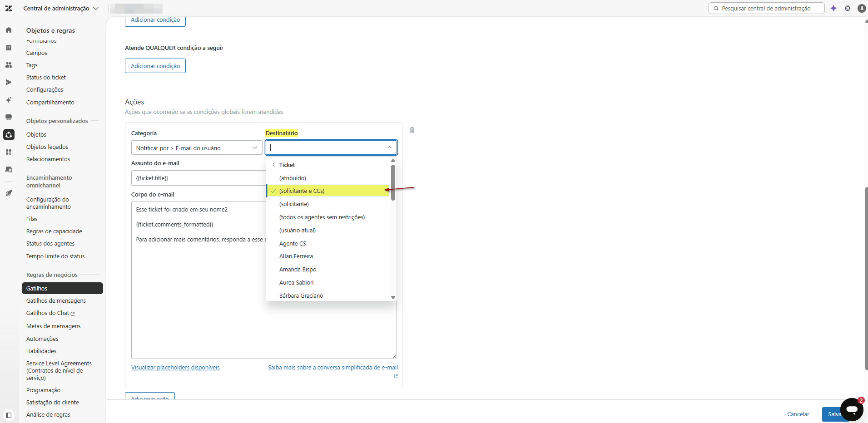This screenshot has height=423, width=868.
Task: Delete the action using the trash icon
Action: pos(412,130)
